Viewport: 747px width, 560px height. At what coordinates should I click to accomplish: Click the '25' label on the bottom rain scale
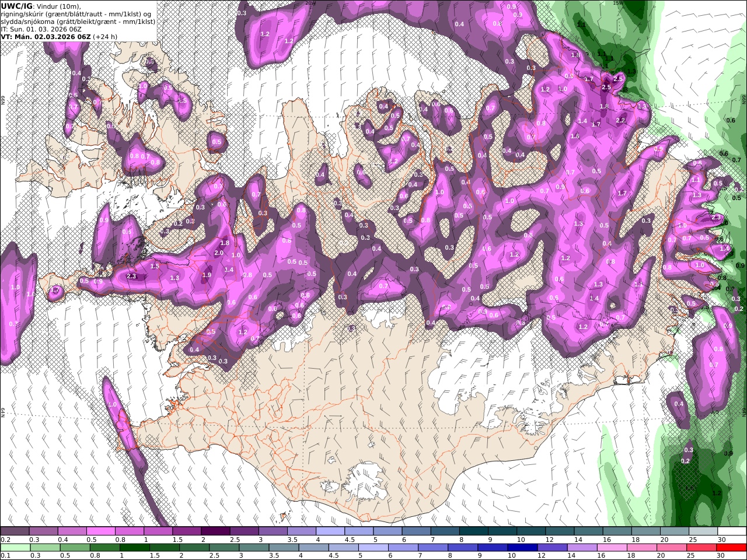[x=691, y=555]
